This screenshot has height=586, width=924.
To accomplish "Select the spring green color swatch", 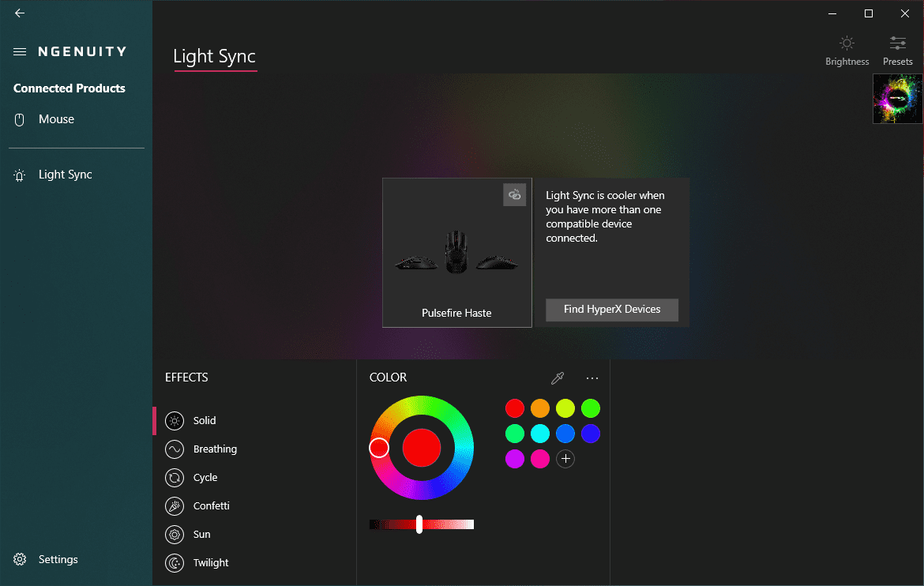I will point(514,434).
